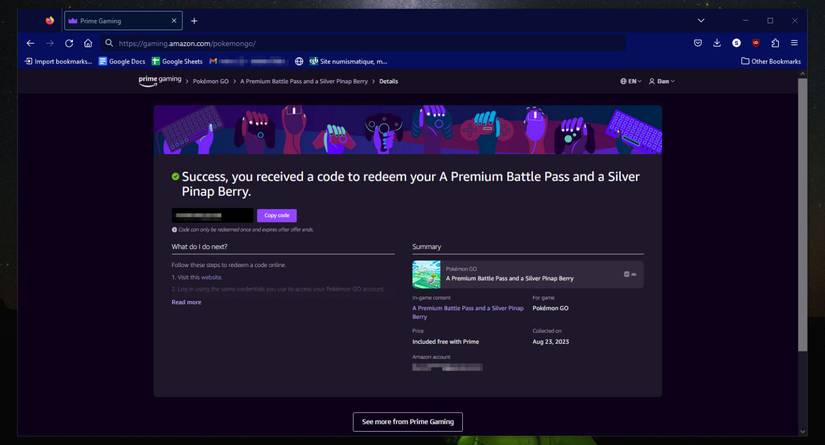
Task: Open the Firefox hamburger menu
Action: pyautogui.click(x=794, y=43)
